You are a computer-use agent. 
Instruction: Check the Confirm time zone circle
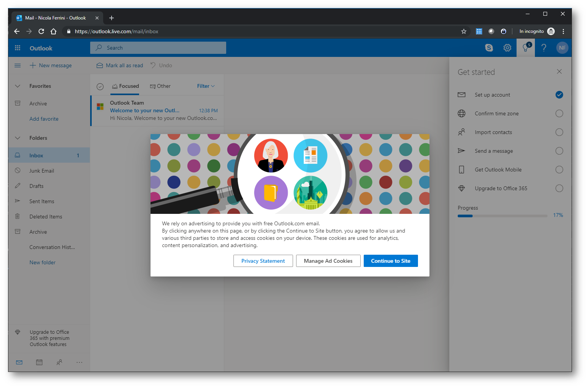(559, 113)
